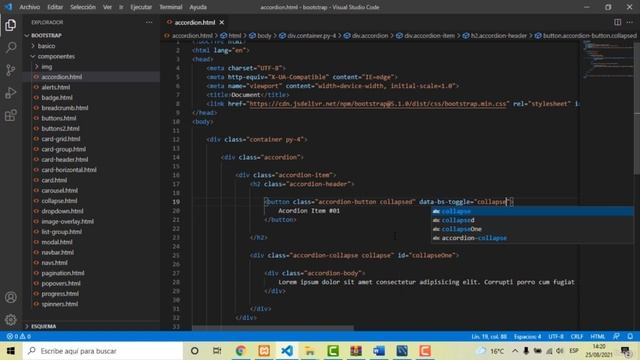This screenshot has width=640, height=360.
Task: Show hidden system tray icons
Action: tap(515, 351)
